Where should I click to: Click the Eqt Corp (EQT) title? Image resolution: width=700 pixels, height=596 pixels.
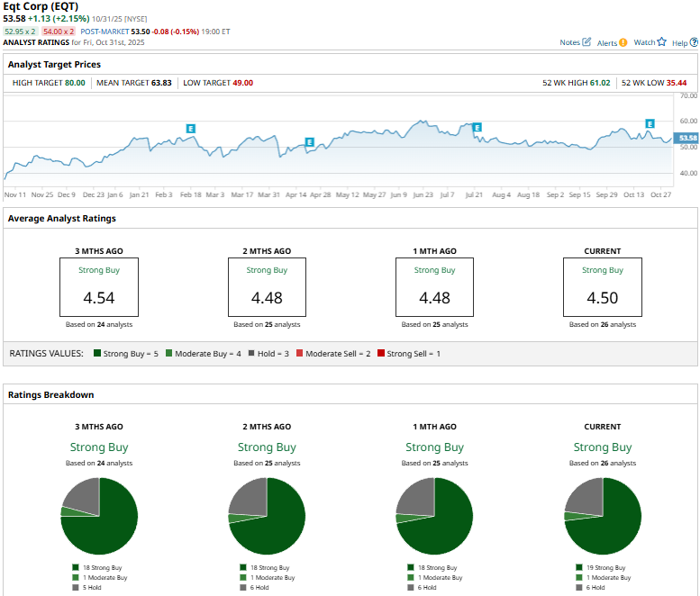pos(45,6)
